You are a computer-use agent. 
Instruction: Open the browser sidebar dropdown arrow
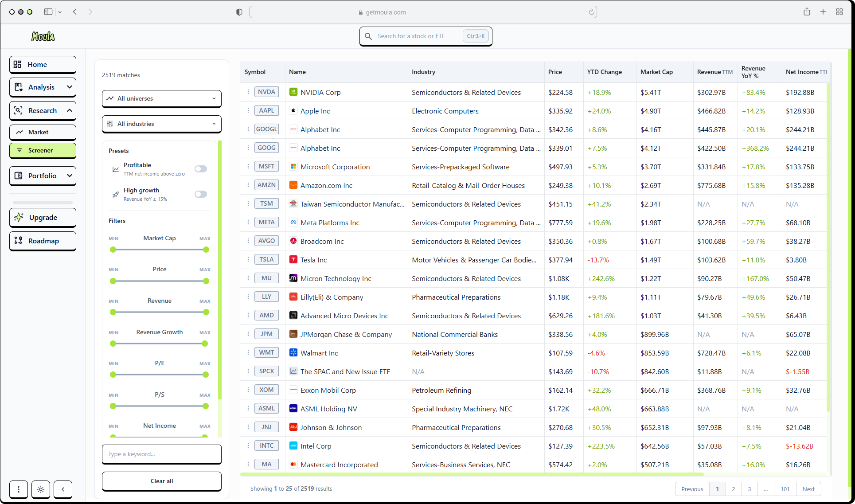tap(60, 12)
